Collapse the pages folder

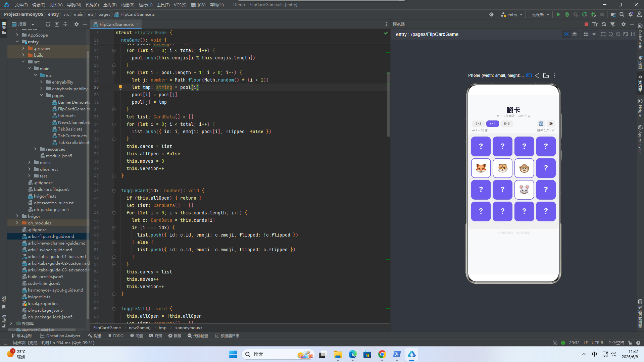point(42,95)
